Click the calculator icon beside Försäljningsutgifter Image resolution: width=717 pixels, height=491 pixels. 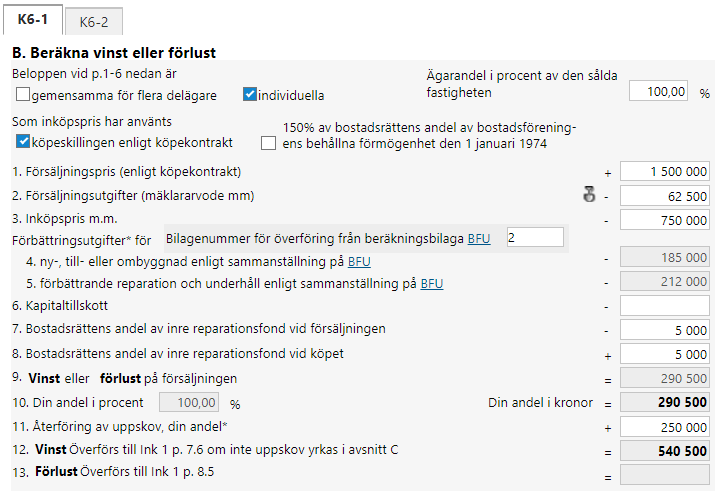point(589,194)
